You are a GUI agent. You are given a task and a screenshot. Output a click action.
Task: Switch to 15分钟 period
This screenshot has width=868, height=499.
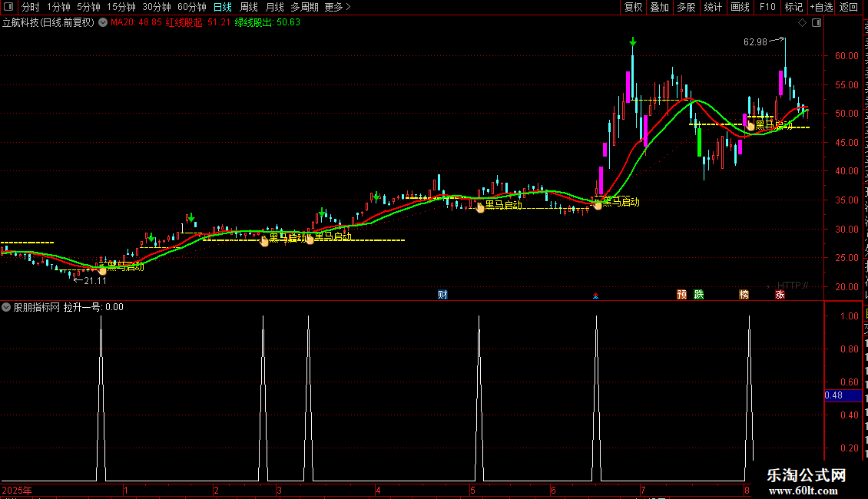pyautogui.click(x=121, y=7)
